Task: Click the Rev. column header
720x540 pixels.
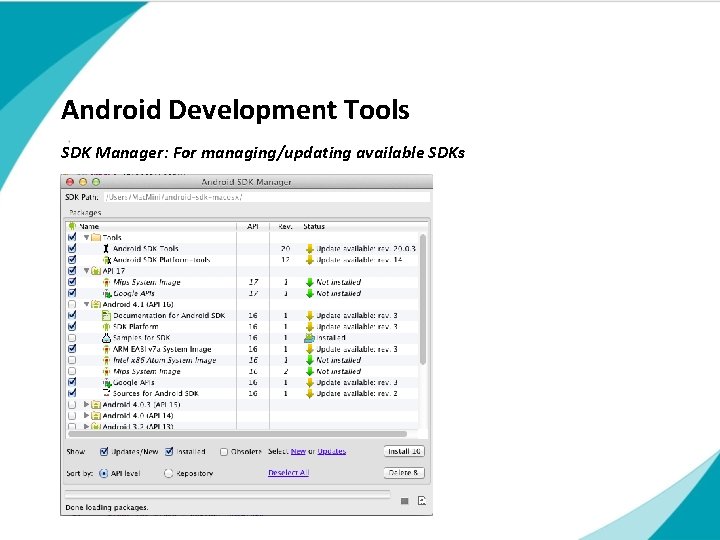Action: [285, 226]
